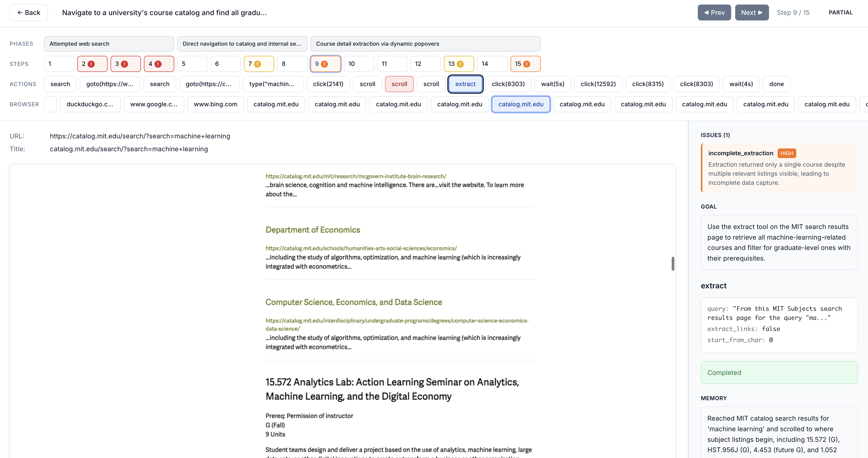
Task: Select the click(12592) action chip
Action: (x=598, y=84)
